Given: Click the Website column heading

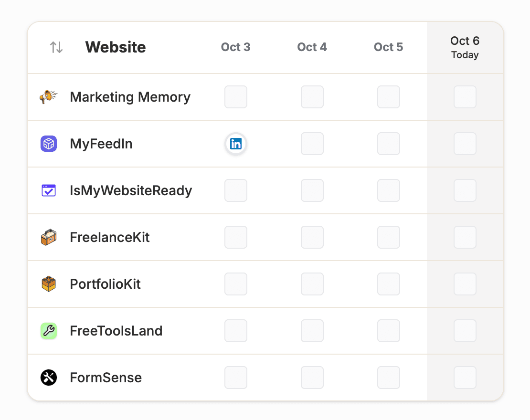Looking at the screenshot, I should point(116,47).
